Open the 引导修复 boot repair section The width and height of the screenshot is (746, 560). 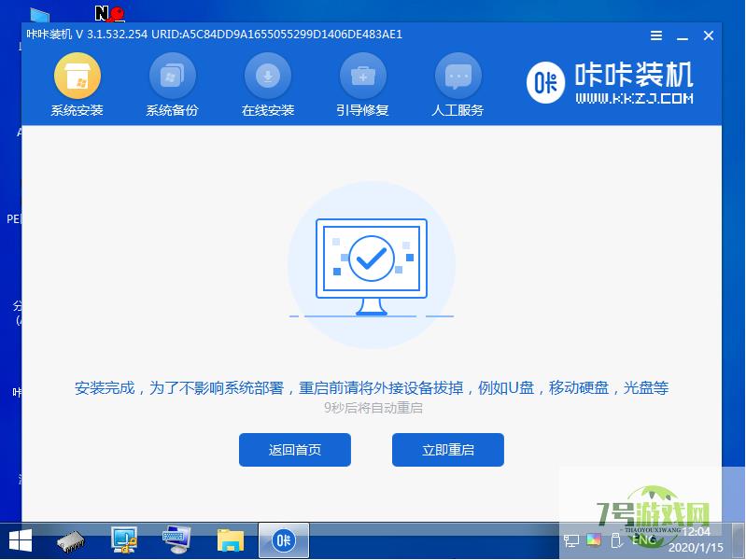[362, 86]
